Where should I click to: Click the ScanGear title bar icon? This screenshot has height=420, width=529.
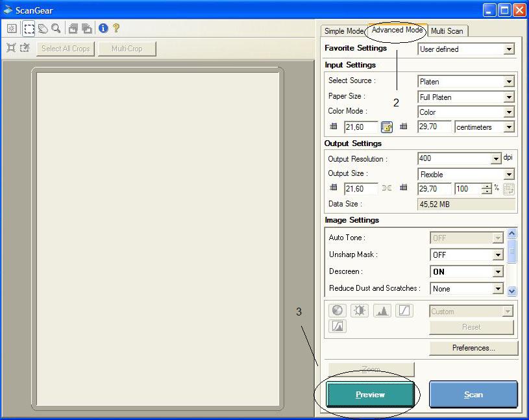click(x=8, y=10)
